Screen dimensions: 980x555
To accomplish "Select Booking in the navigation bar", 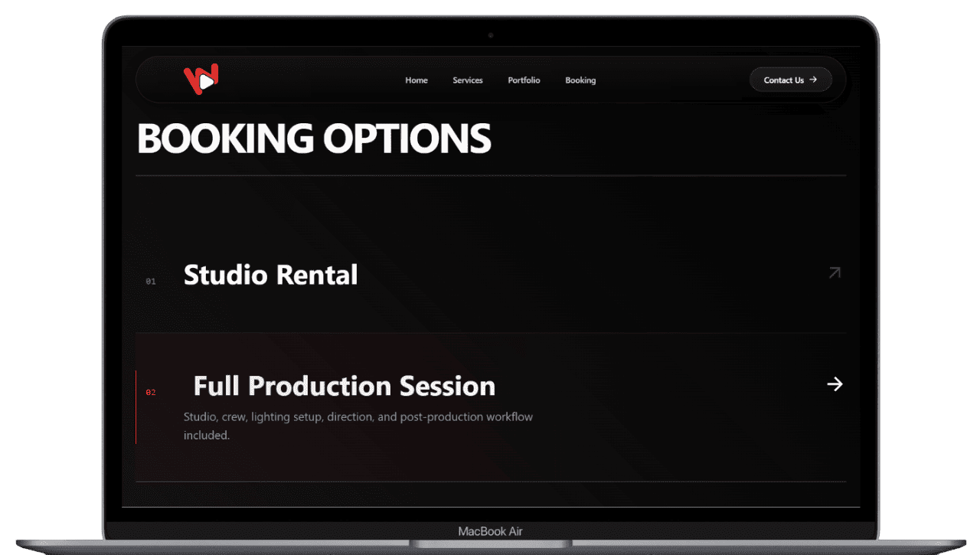I will click(x=580, y=80).
